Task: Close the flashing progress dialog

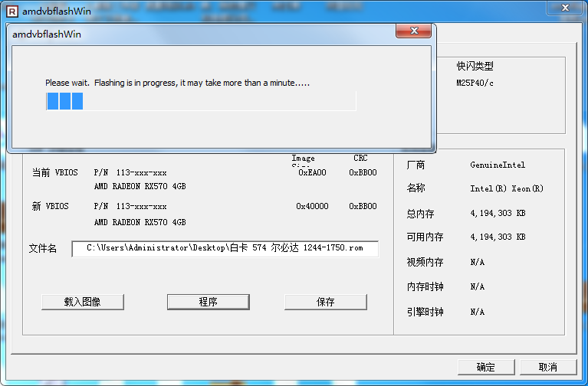Action: click(x=413, y=33)
